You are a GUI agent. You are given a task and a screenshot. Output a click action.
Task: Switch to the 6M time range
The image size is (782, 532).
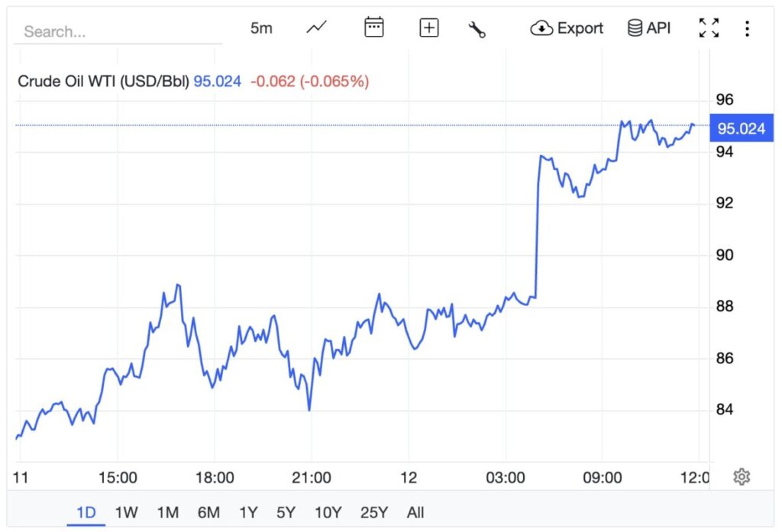click(x=208, y=512)
